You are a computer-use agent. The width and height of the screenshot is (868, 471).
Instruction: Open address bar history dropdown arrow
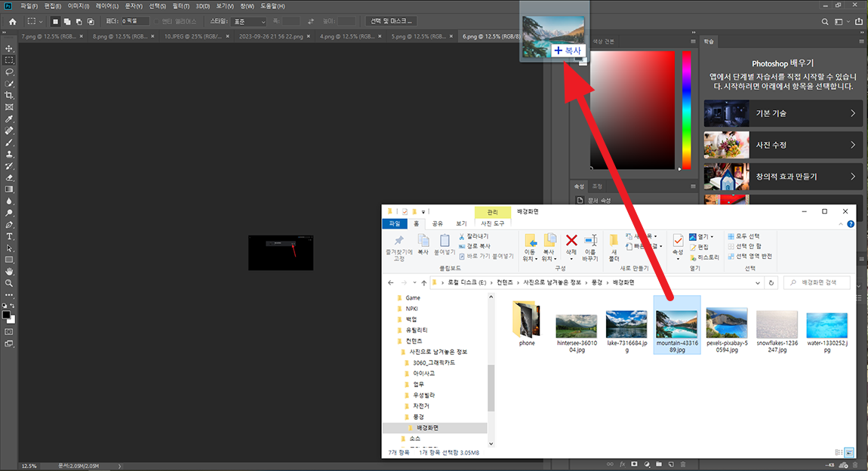(x=757, y=283)
